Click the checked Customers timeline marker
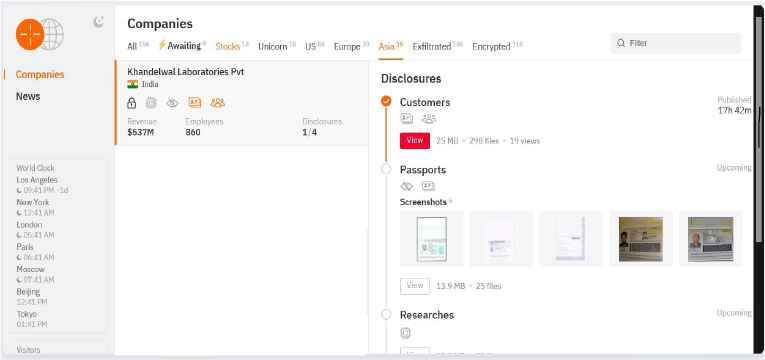 [x=386, y=101]
